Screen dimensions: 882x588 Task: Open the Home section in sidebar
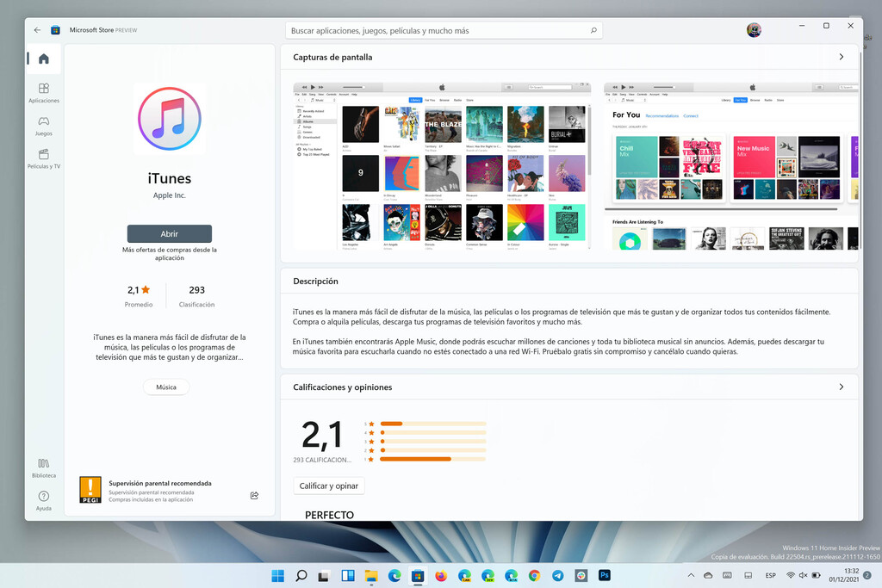coord(44,59)
